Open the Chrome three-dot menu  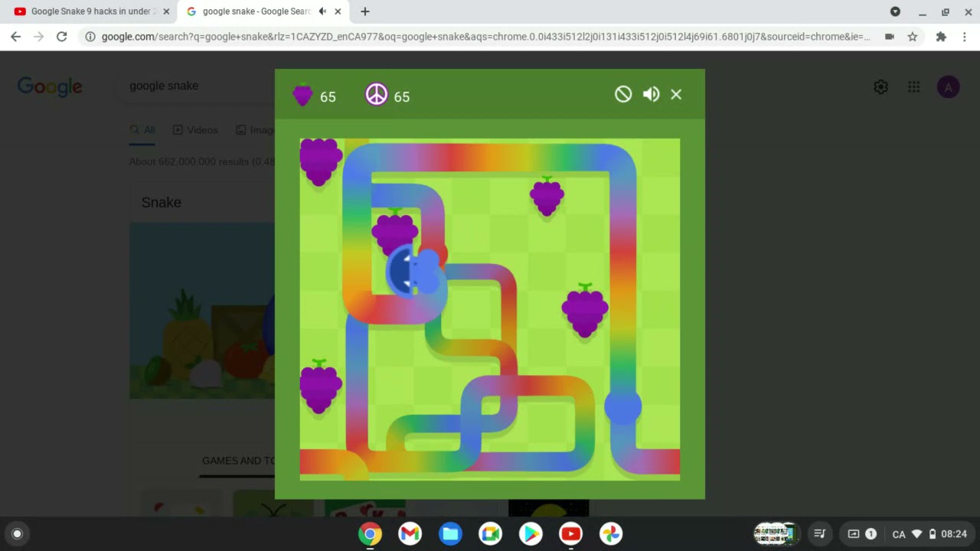coord(964,36)
